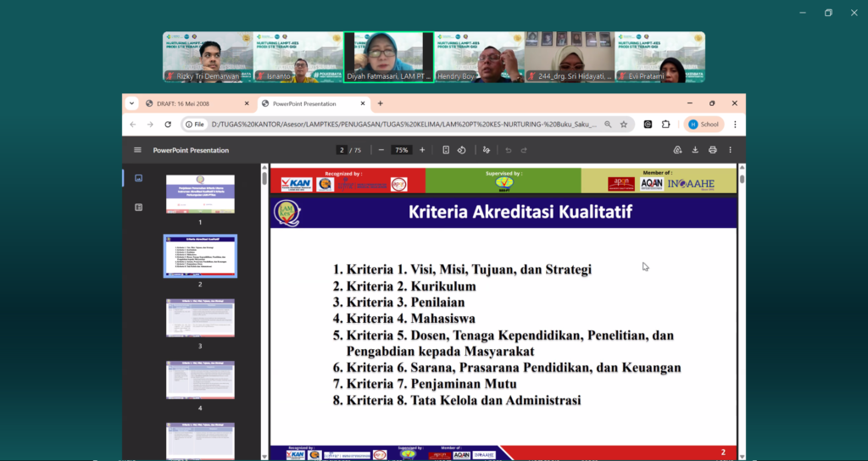Open the Chrome three-dot menu
Image resolution: width=868 pixels, height=461 pixels.
(735, 125)
